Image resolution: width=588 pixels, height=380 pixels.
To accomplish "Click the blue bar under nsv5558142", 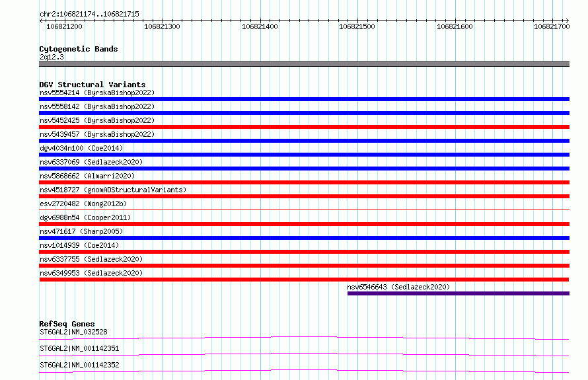I will [304, 113].
